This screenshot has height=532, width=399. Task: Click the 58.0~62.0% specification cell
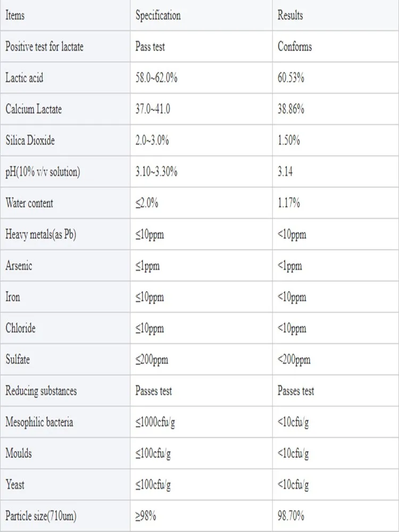[156, 78]
